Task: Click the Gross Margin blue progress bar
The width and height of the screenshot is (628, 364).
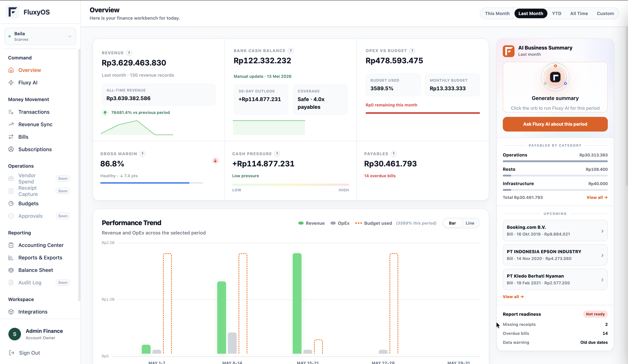Action: coord(151,183)
